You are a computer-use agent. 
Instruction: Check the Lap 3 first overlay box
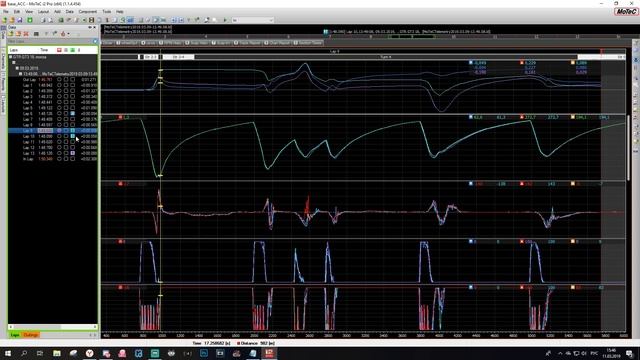pos(66,97)
